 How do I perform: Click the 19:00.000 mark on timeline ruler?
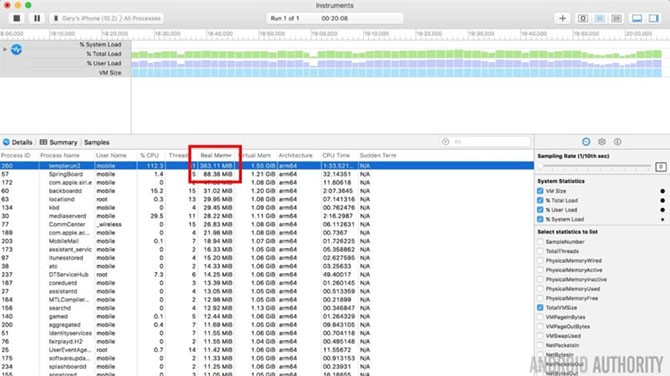(x=324, y=33)
